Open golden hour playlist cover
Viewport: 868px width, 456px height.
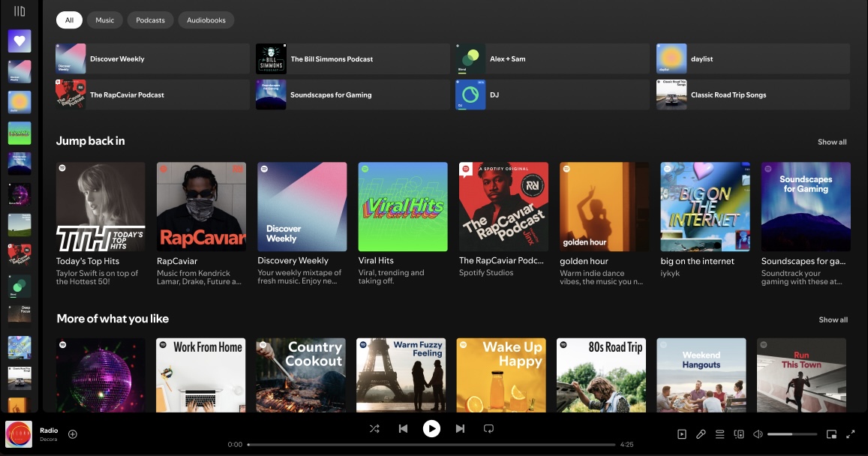coord(605,207)
